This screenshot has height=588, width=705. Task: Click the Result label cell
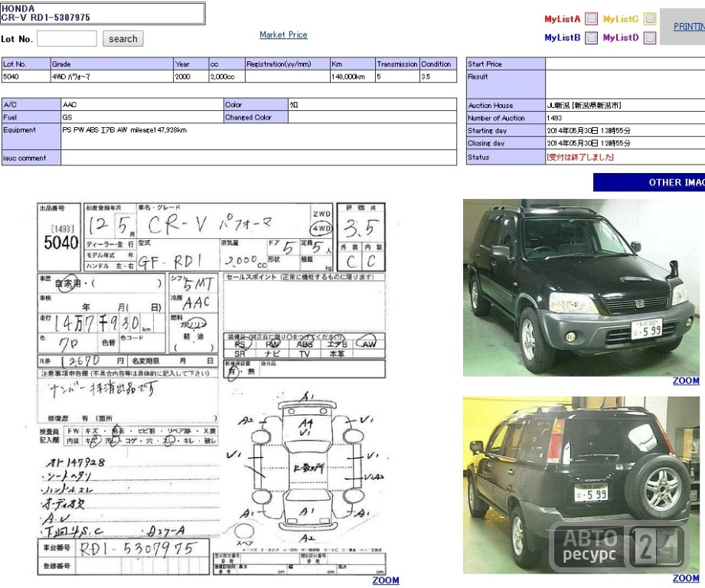(x=506, y=84)
